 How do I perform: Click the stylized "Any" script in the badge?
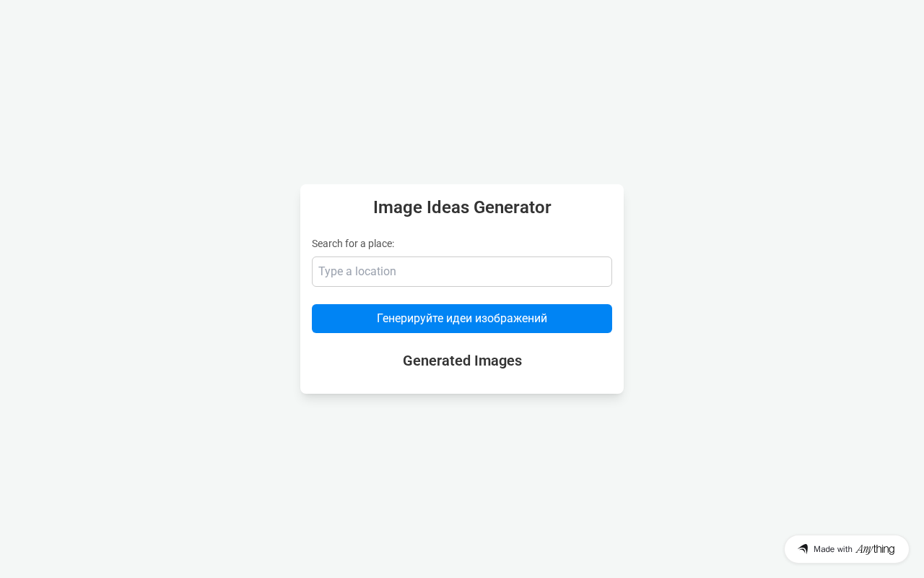pyautogui.click(x=864, y=549)
